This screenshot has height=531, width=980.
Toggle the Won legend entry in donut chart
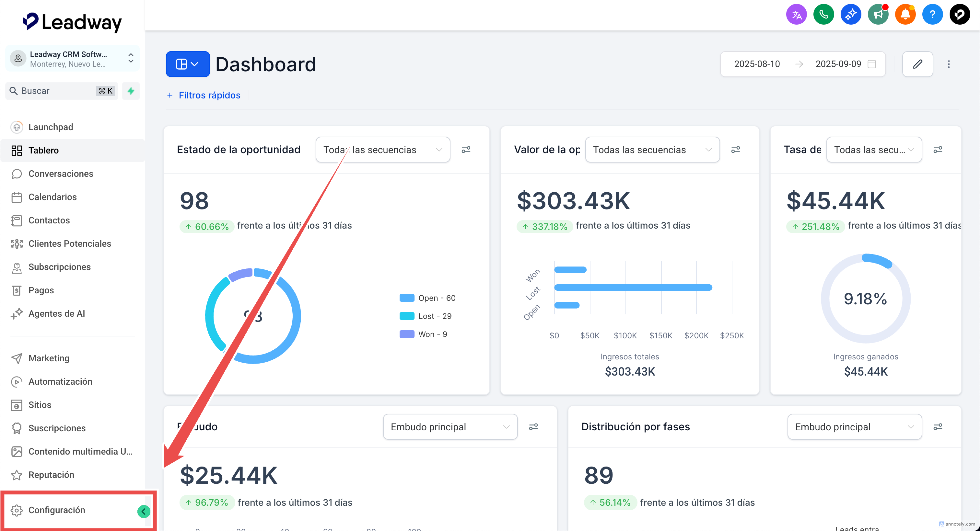pos(423,334)
